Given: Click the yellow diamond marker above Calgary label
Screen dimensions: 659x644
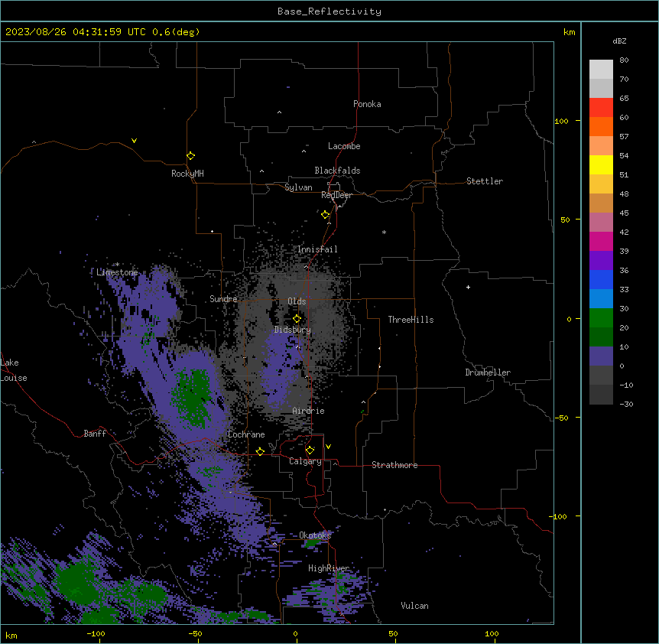Looking at the screenshot, I should coord(310,450).
